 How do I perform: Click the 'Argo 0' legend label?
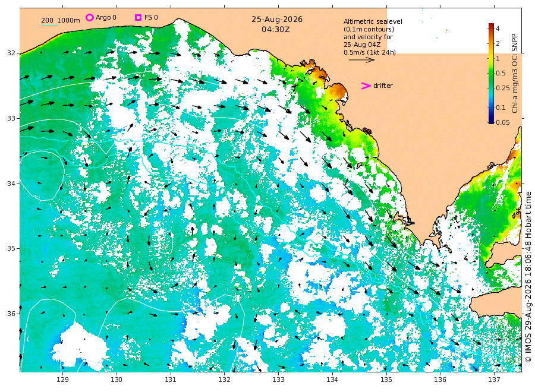click(x=106, y=17)
